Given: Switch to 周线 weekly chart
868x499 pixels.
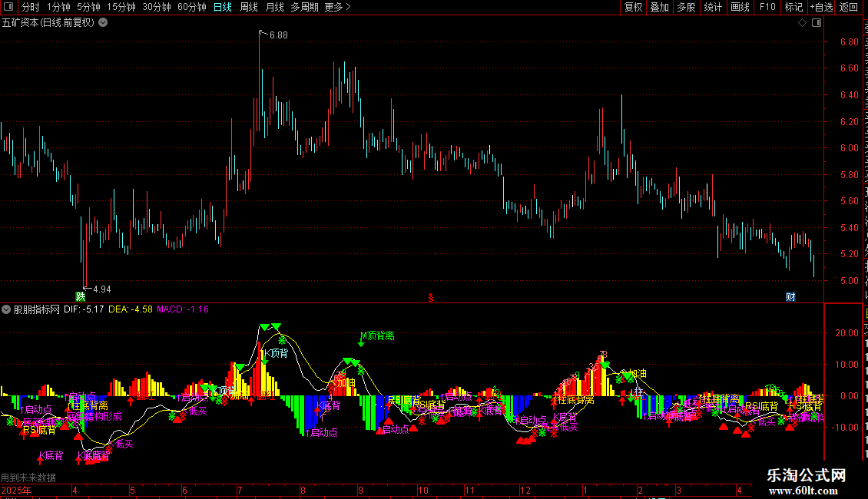Looking at the screenshot, I should coord(249,7).
